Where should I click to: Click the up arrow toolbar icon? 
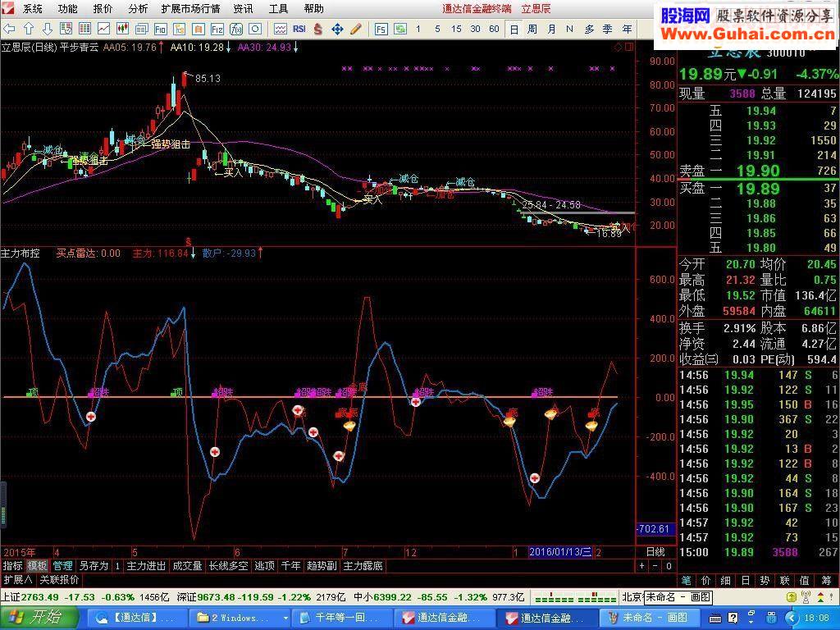29,29
